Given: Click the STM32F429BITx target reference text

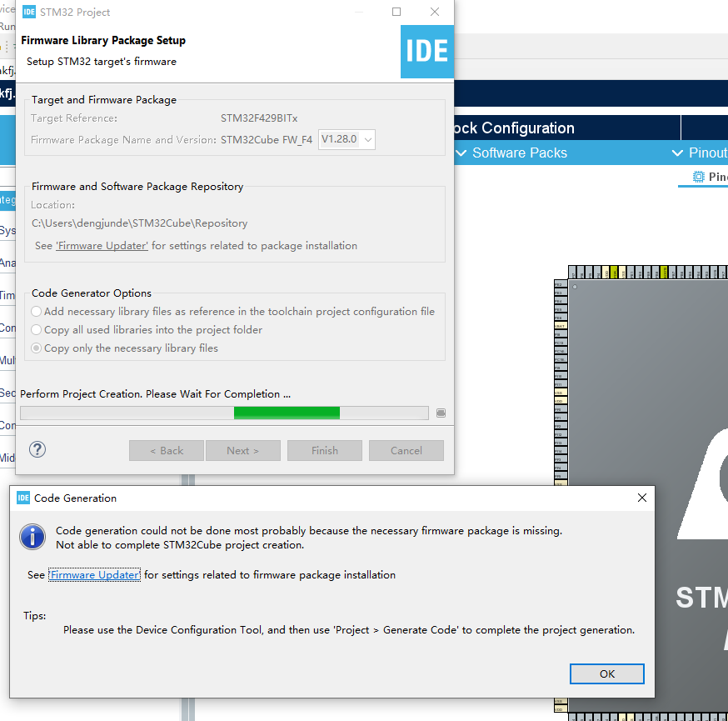Looking at the screenshot, I should (x=259, y=118).
